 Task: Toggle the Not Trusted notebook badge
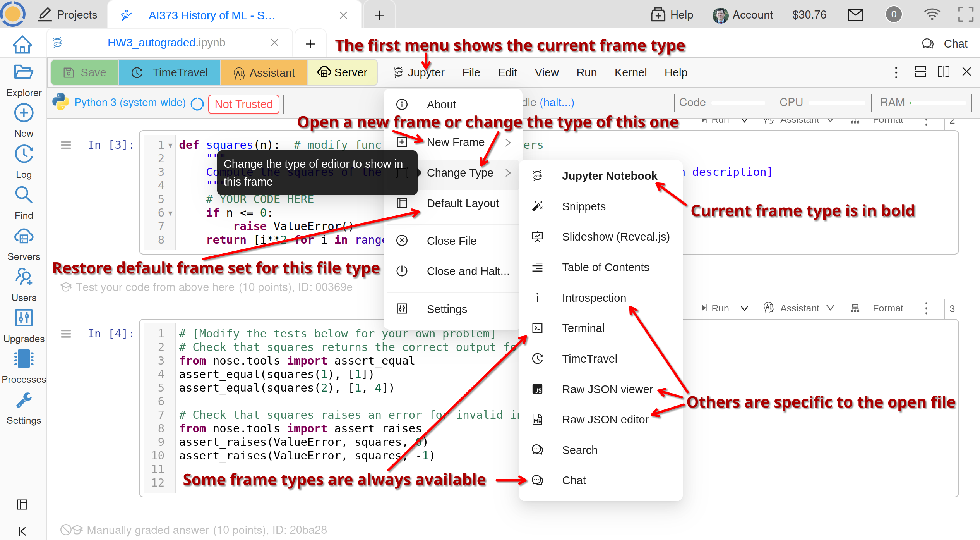point(243,104)
